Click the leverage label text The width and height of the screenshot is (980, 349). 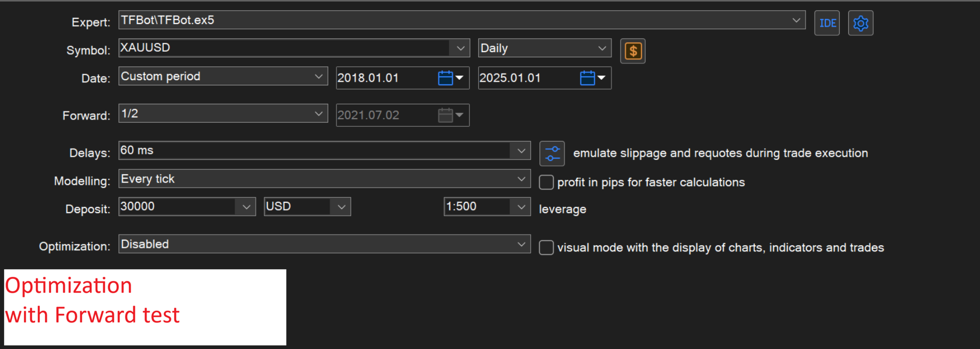562,210
